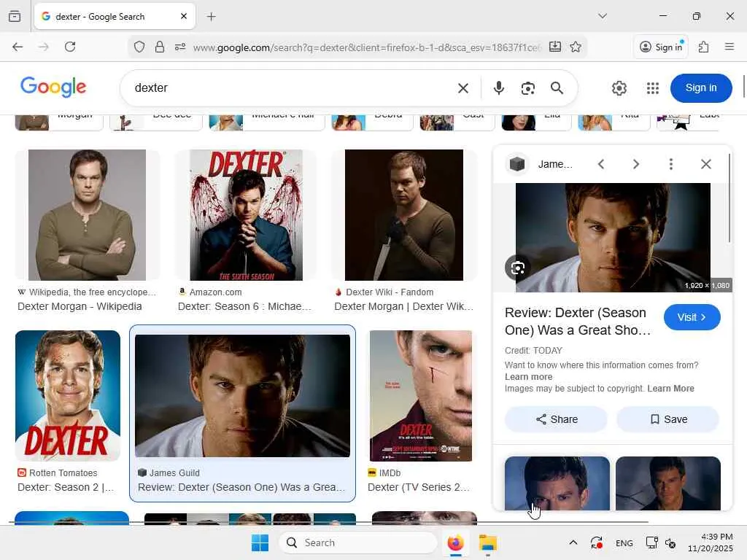Open Google apps grid
The image size is (747, 560).
653,88
